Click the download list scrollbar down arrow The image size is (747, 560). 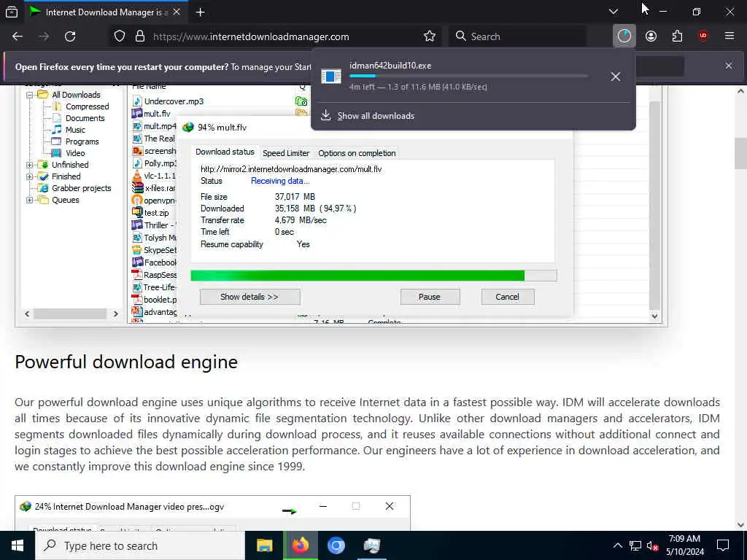coord(654,316)
